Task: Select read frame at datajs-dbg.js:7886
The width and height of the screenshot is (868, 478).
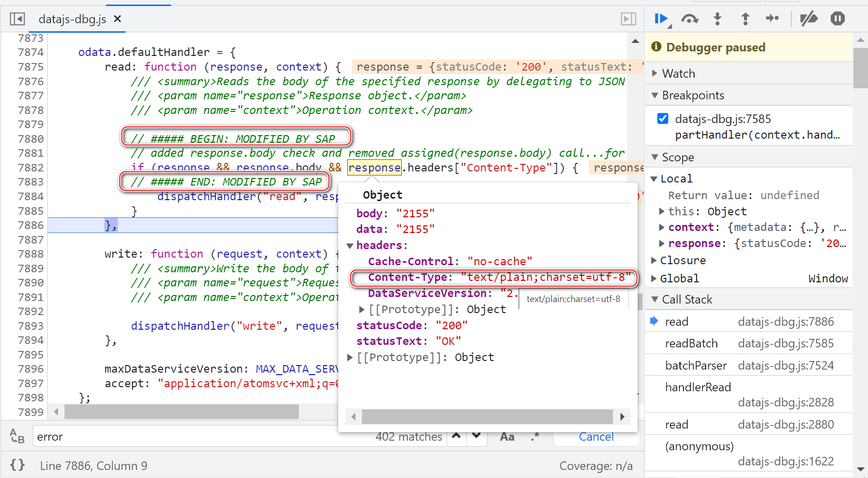Action: pos(749,322)
